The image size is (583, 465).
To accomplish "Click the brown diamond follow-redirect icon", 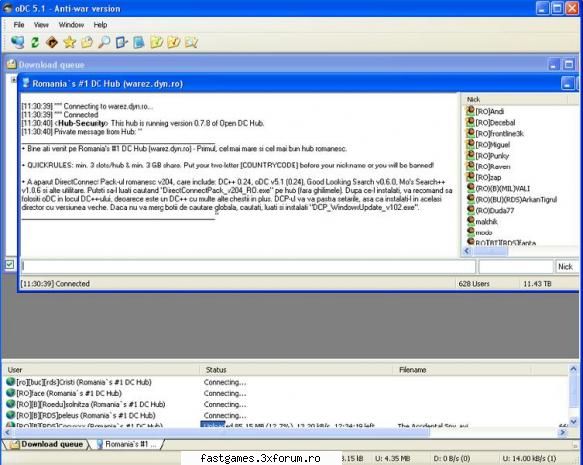I will coord(52,42).
